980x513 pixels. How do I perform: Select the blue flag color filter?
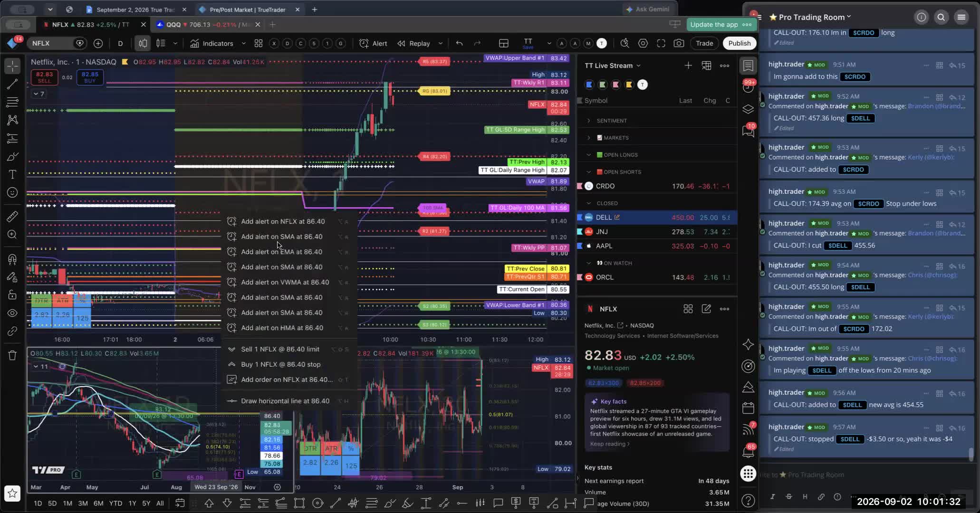click(x=589, y=85)
